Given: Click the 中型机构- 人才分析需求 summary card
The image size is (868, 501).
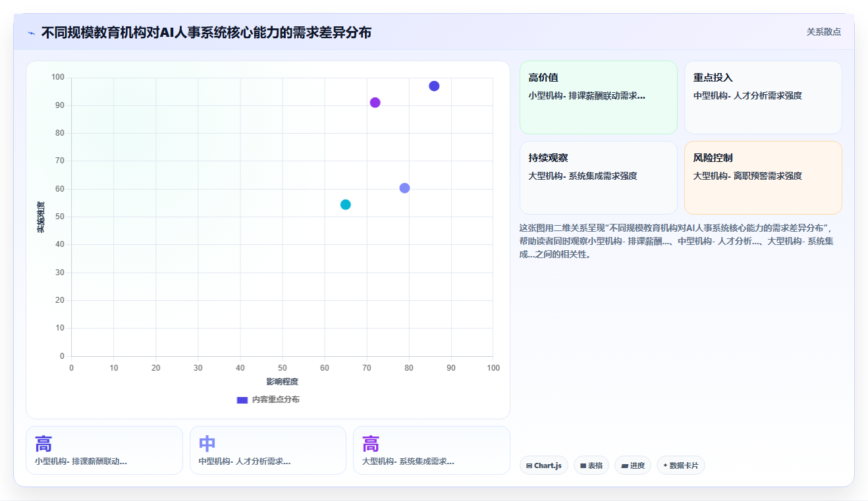Looking at the screenshot, I should 268,450.
